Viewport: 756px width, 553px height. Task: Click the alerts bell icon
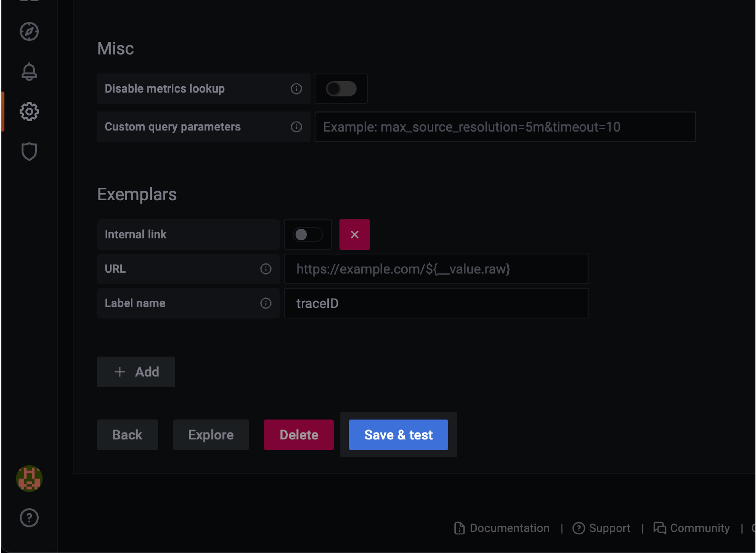[29, 71]
